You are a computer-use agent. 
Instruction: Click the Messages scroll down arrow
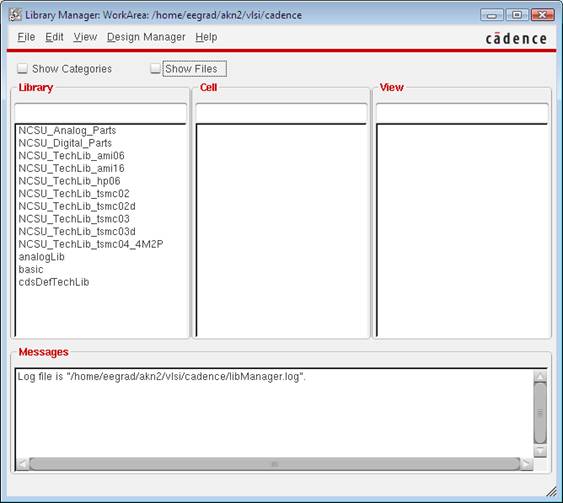pos(540,451)
